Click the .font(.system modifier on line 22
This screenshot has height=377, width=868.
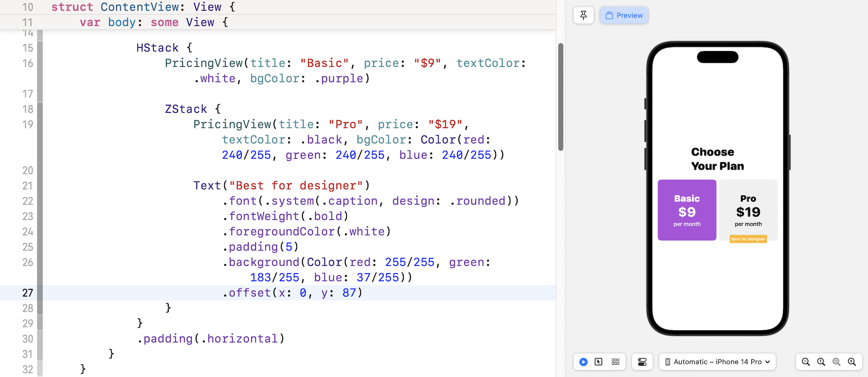tap(370, 201)
